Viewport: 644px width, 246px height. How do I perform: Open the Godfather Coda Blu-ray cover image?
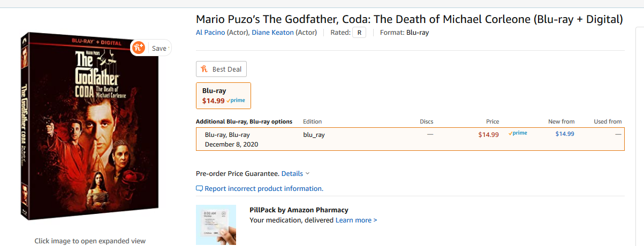89,128
